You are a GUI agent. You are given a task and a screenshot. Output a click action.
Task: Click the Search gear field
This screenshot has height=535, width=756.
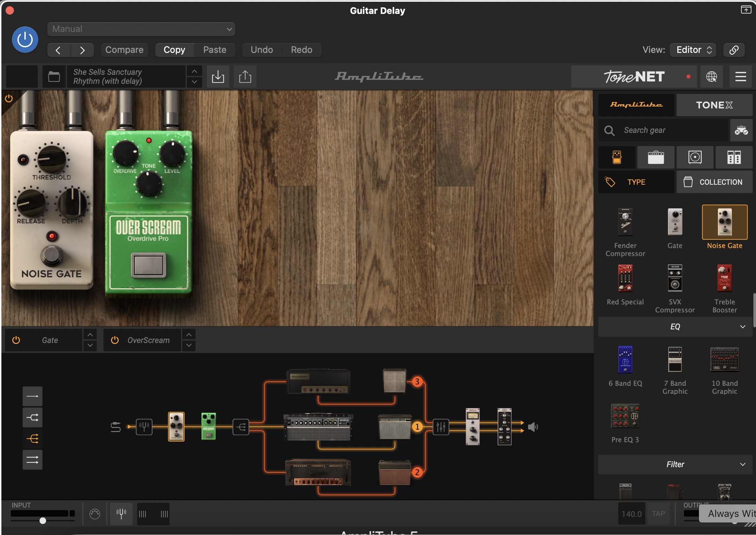[x=663, y=130]
